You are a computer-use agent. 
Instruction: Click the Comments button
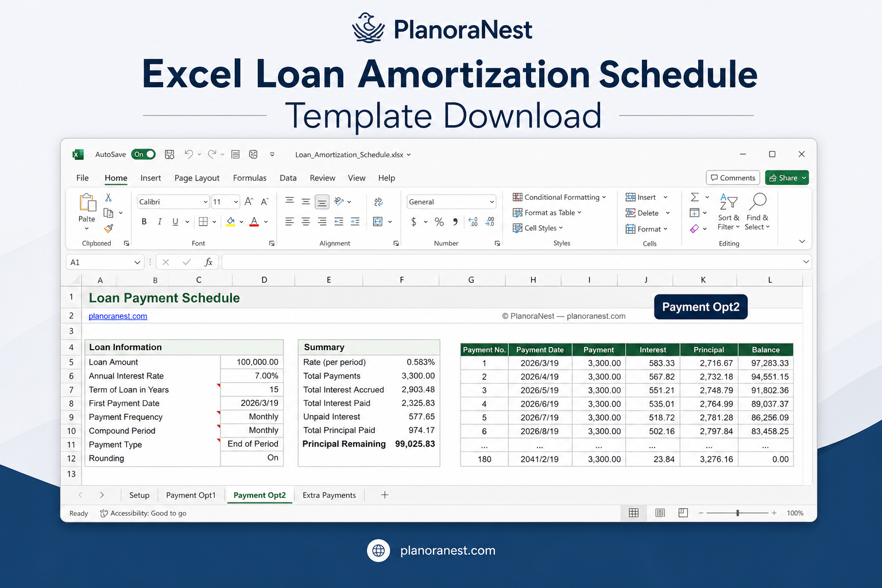tap(733, 178)
